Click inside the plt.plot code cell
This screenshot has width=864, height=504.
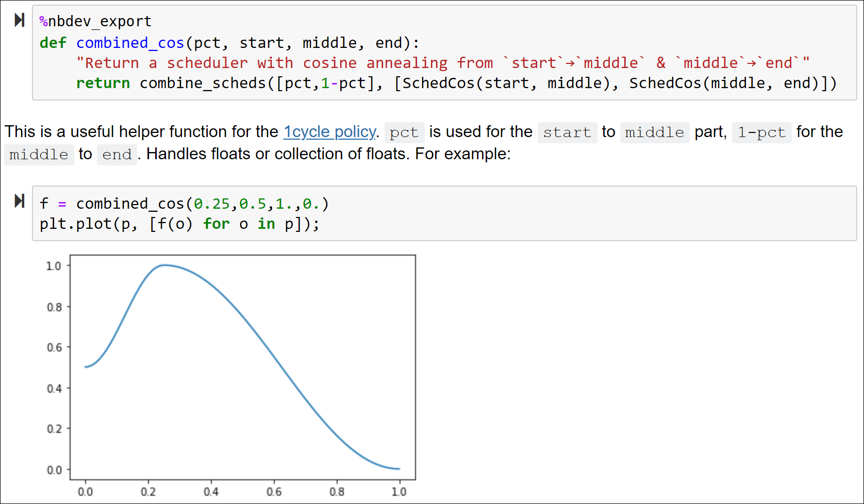tap(444, 213)
